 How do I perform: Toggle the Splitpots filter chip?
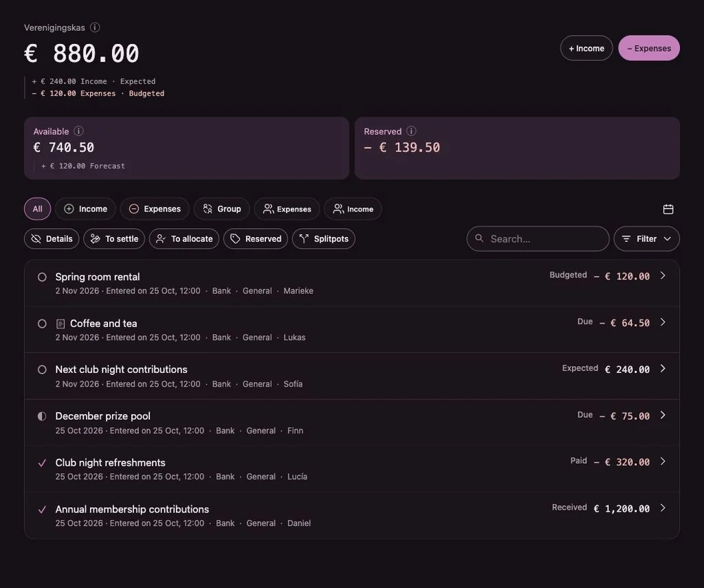tap(324, 238)
